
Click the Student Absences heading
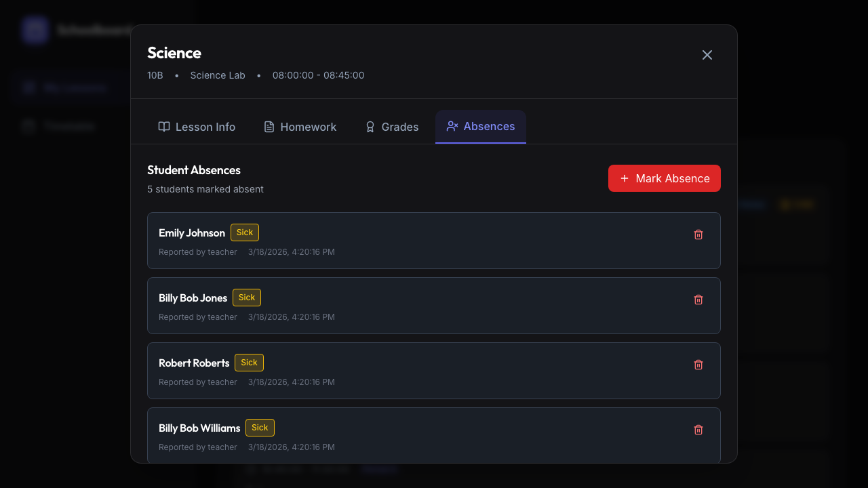194,170
